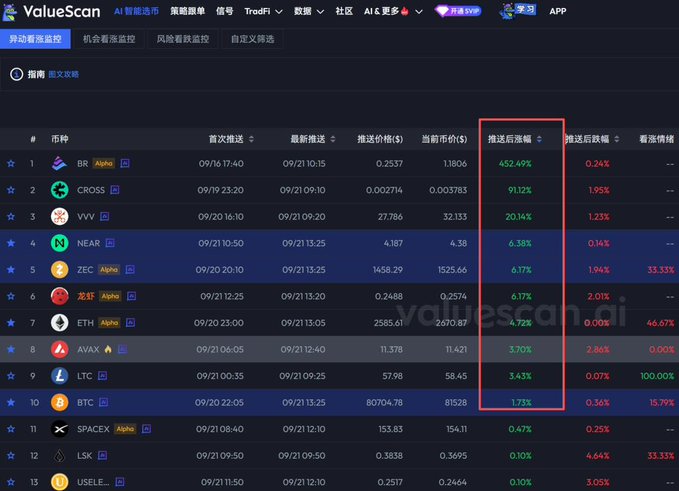
Task: Click the SPACEX coin icon
Action: [x=59, y=429]
